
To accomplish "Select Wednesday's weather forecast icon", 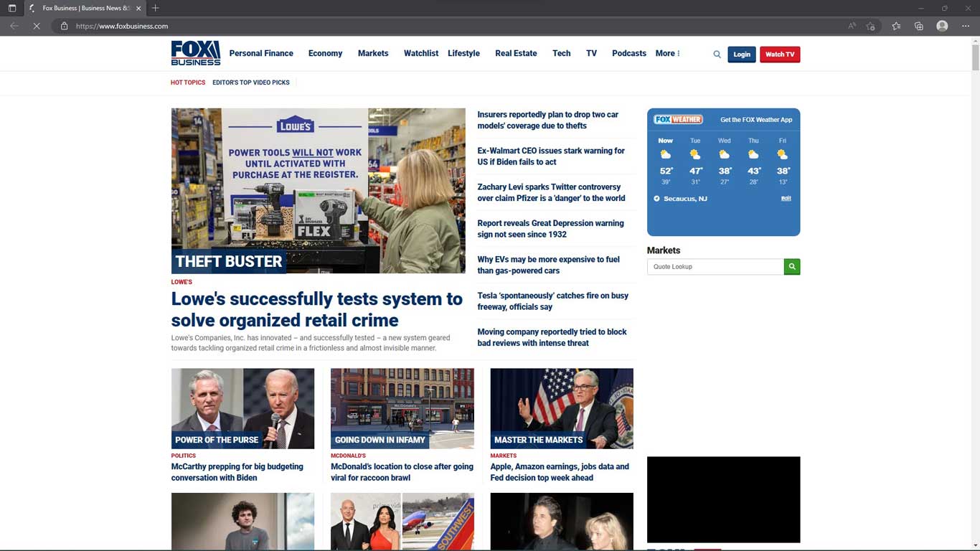I will tap(725, 154).
